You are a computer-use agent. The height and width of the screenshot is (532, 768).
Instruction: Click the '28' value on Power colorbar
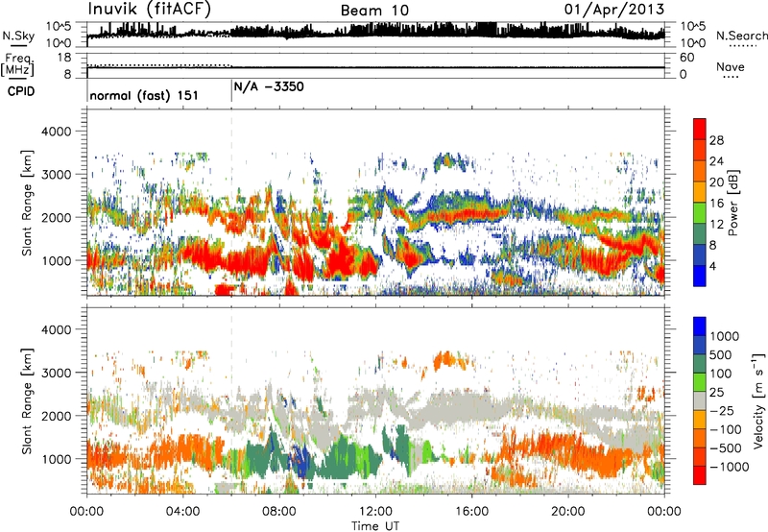tap(716, 140)
